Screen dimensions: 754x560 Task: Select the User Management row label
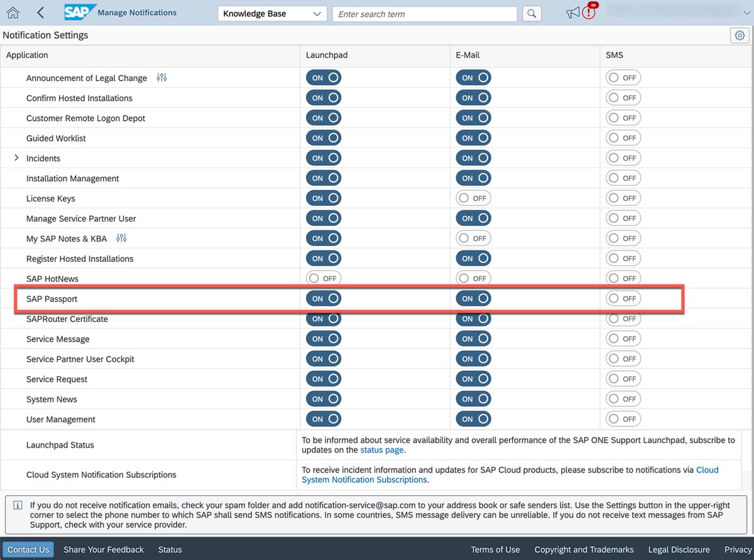[61, 419]
